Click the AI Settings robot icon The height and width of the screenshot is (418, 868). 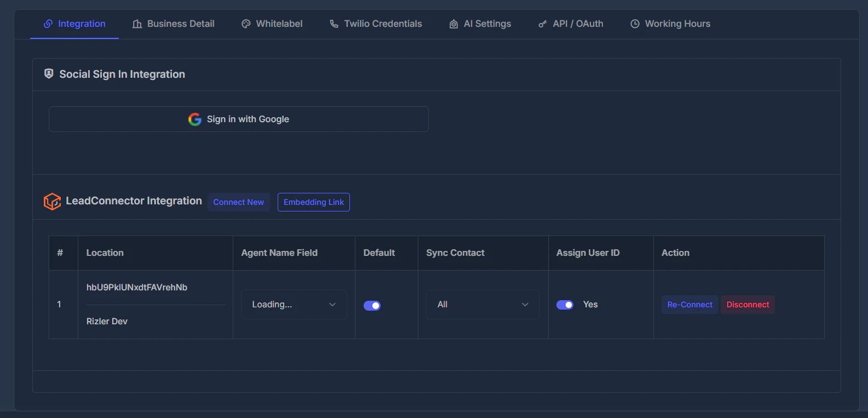pos(453,24)
